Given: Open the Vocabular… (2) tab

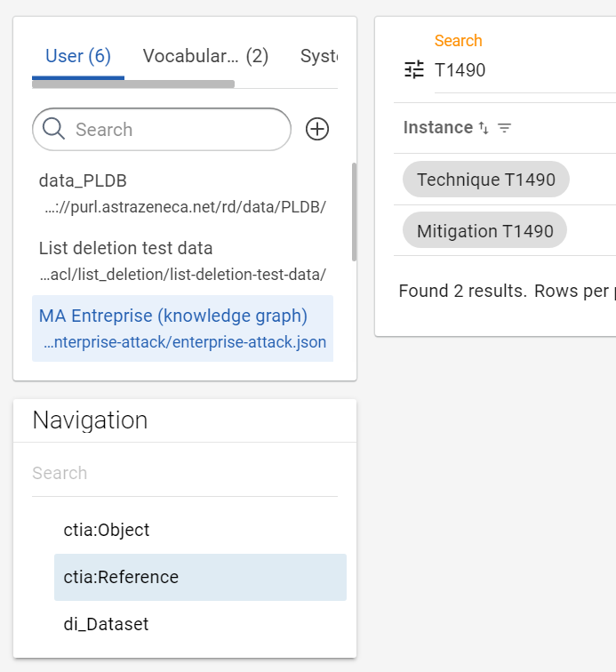Looking at the screenshot, I should (205, 56).
